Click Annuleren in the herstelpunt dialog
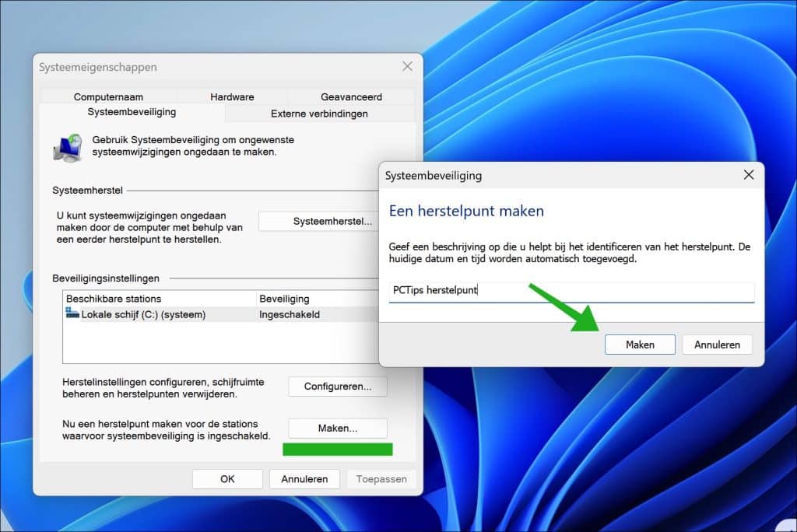 716,345
